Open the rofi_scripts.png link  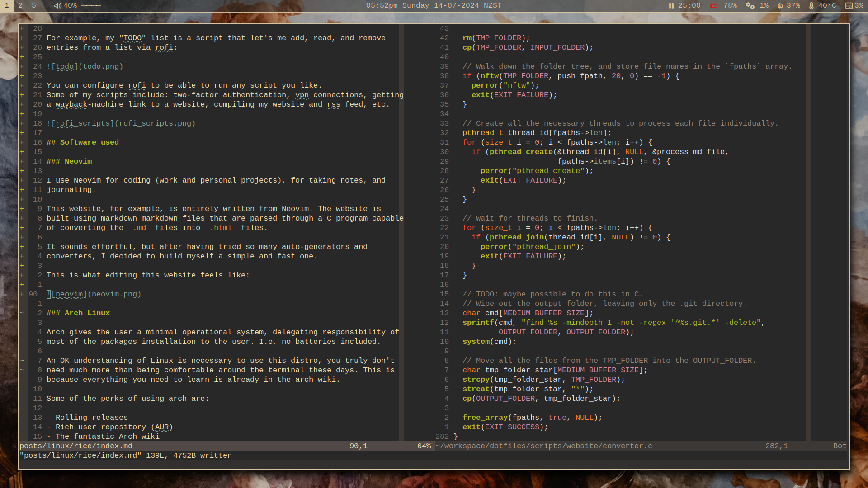click(x=122, y=123)
